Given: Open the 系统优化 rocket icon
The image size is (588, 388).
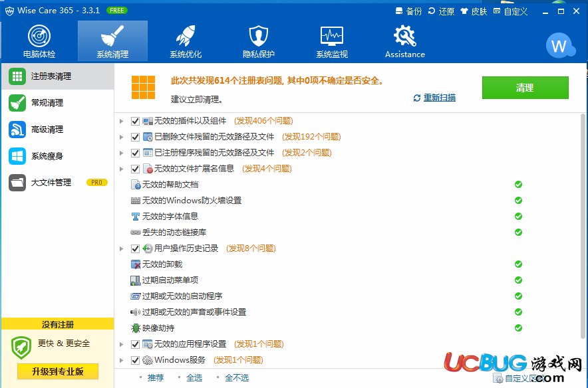Looking at the screenshot, I should (186, 36).
